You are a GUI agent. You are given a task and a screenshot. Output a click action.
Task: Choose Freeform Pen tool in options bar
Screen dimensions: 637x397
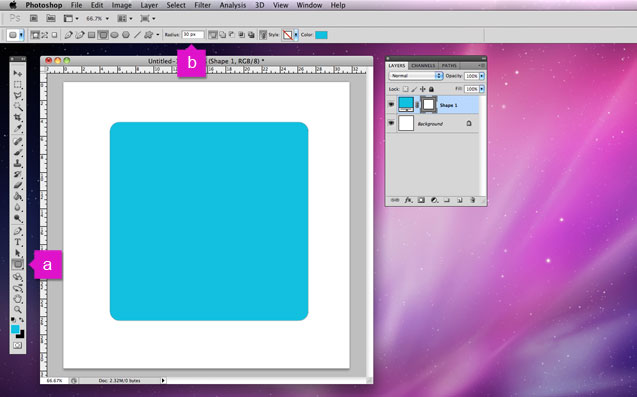80,35
